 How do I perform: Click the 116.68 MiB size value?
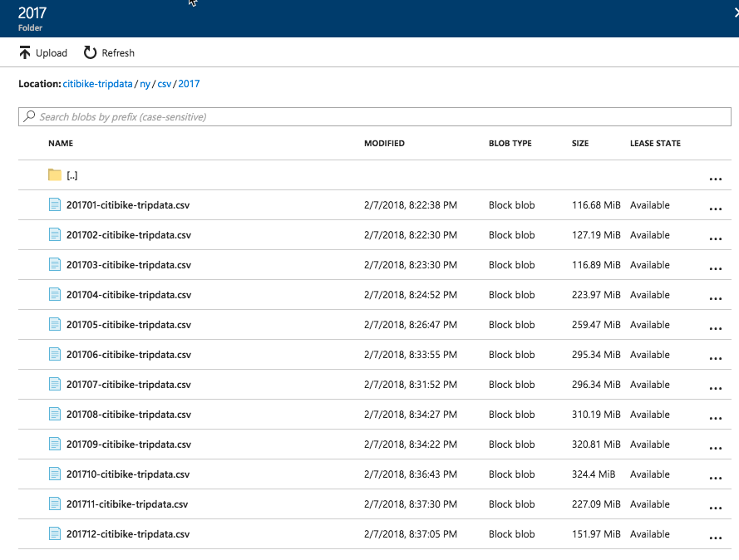click(596, 205)
